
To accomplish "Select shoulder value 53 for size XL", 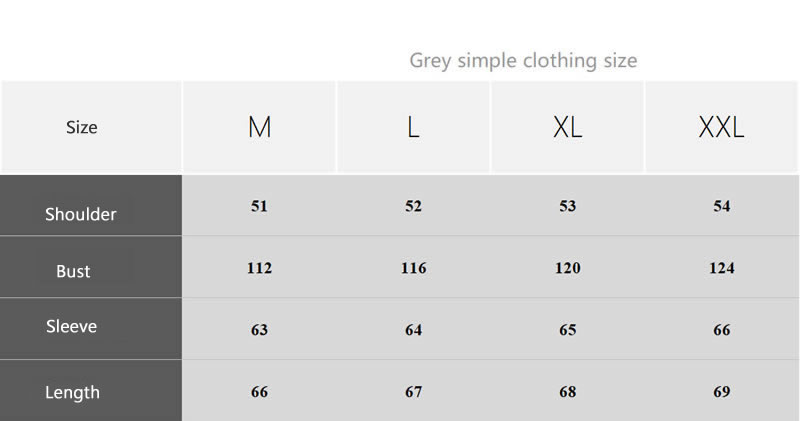I will pos(568,206).
